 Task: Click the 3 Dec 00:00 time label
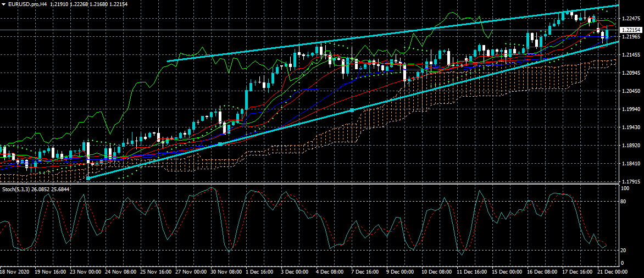[295, 272]
